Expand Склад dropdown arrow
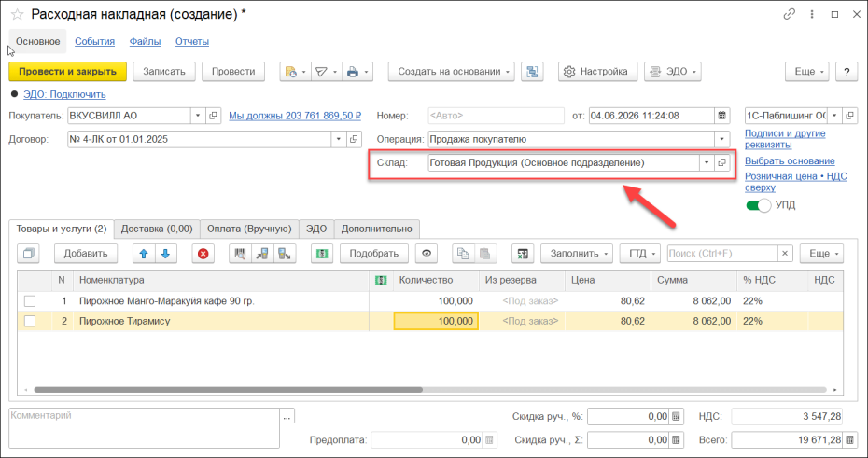The width and height of the screenshot is (868, 458). [x=707, y=162]
